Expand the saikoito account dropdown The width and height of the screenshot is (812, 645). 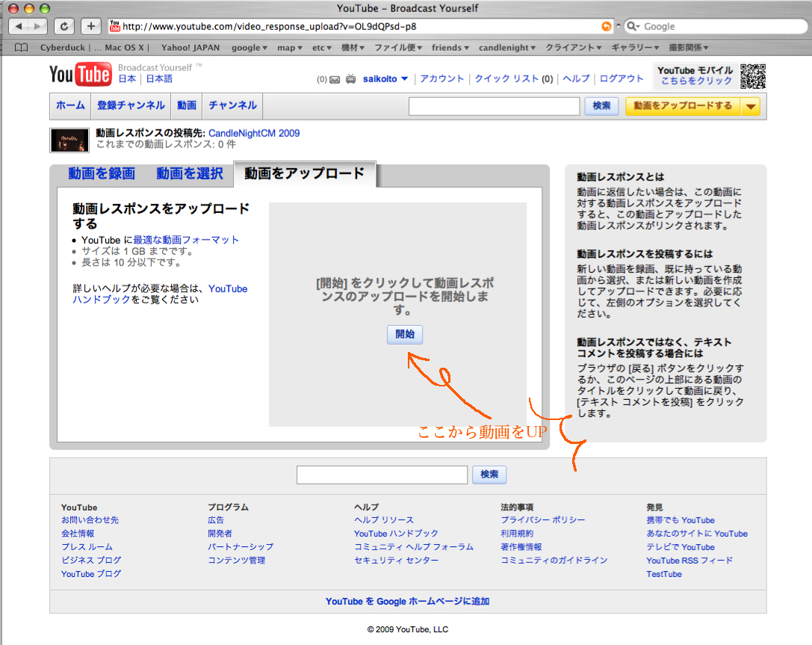[404, 78]
